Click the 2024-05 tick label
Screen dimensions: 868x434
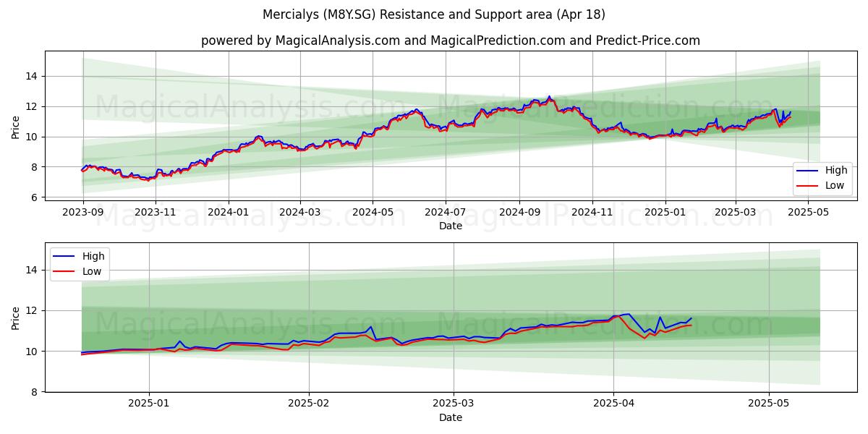(x=373, y=212)
